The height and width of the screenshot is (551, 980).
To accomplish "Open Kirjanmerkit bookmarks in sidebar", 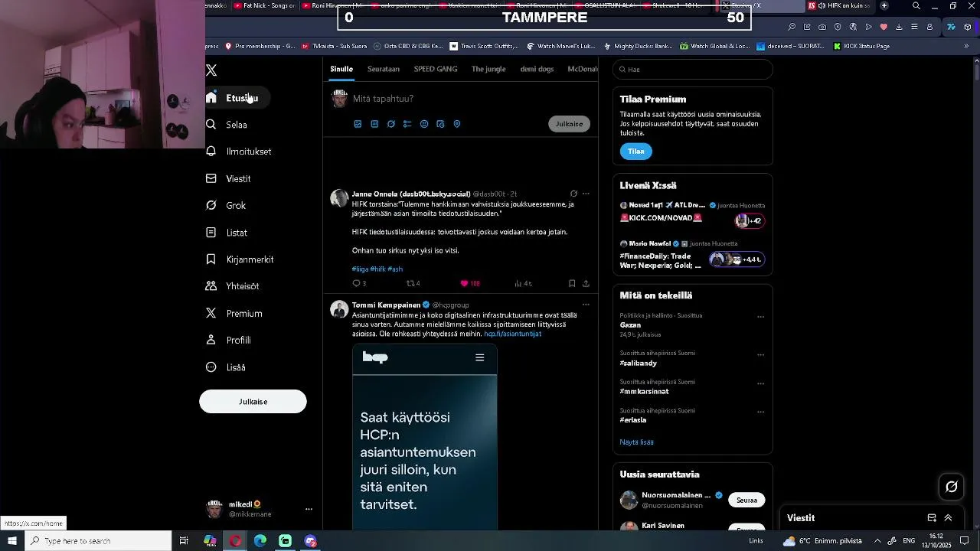I will (x=240, y=259).
